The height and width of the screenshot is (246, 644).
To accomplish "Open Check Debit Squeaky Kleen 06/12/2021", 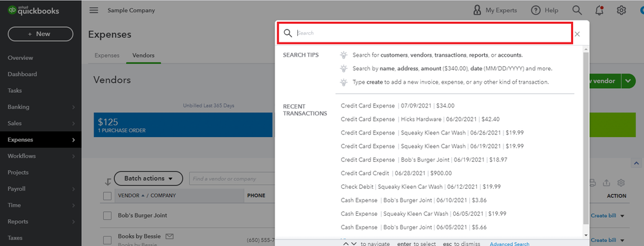I will [x=420, y=187].
